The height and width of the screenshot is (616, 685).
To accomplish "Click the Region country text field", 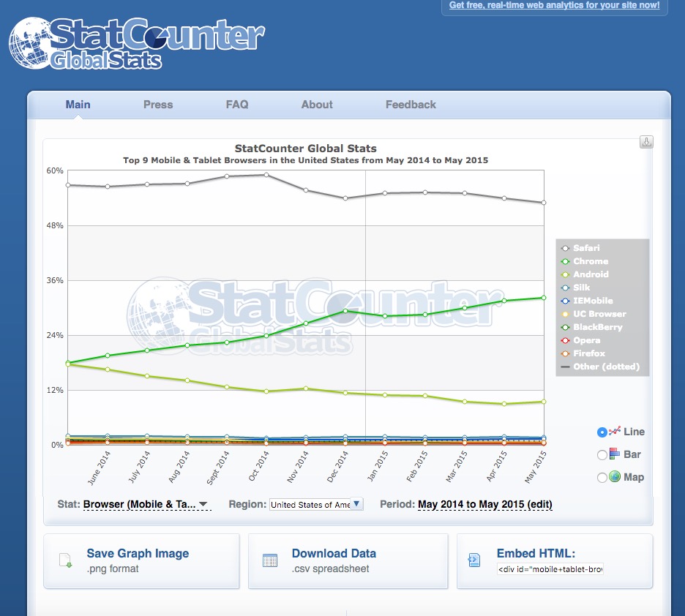I will 310,504.
